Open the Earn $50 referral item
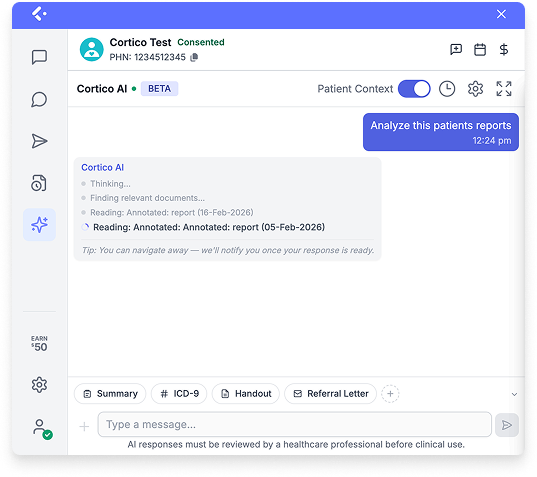Image resolution: width=537 pixels, height=477 pixels. click(x=39, y=343)
